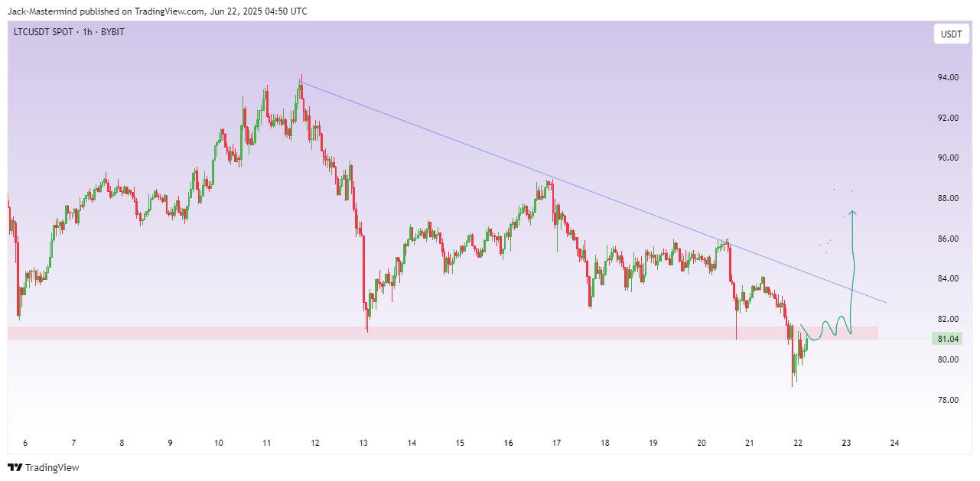The image size is (980, 481).
Task: Click the 88.00 price axis label
Action: 948,199
